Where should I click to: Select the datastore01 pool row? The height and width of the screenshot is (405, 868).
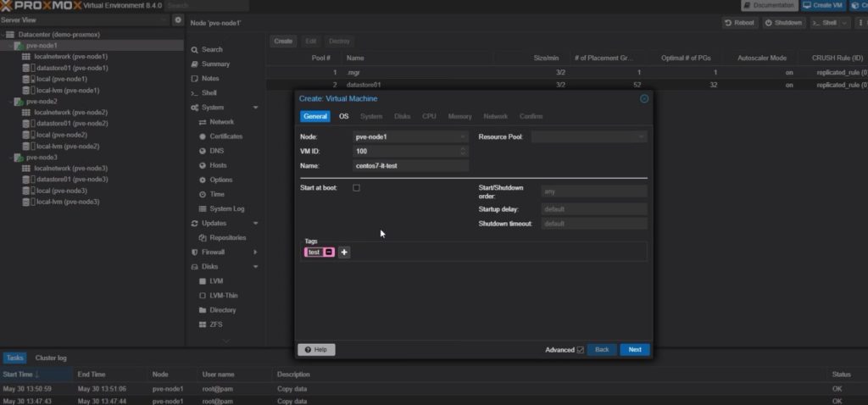point(567,85)
